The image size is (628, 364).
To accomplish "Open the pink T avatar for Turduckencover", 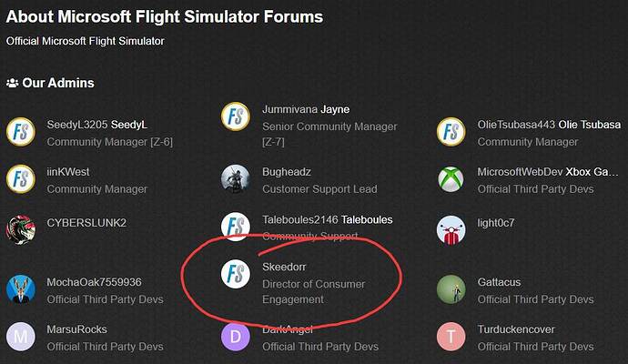I will [x=451, y=337].
